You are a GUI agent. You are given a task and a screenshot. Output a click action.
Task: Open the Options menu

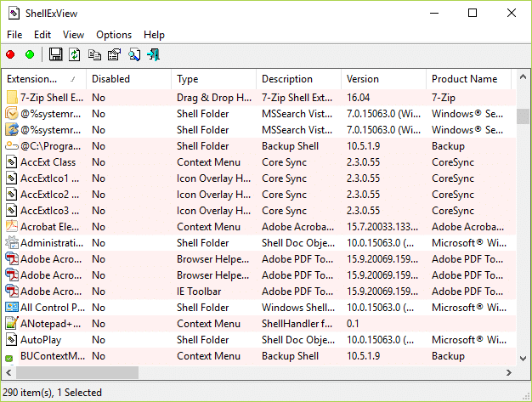[x=114, y=35]
